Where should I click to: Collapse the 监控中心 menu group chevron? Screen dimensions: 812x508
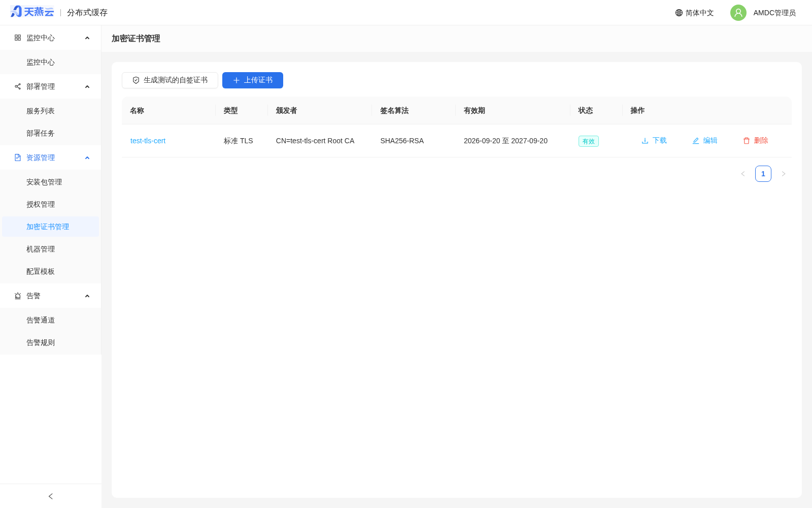[x=87, y=38]
